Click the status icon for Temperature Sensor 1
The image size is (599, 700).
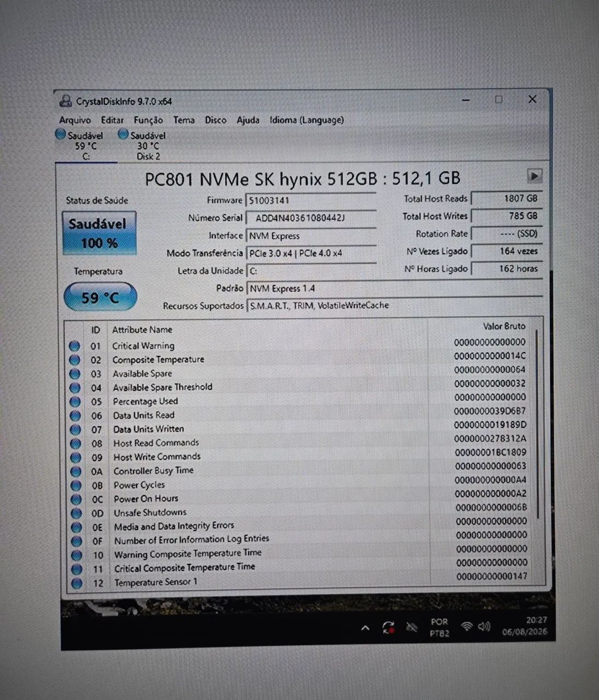(77, 584)
